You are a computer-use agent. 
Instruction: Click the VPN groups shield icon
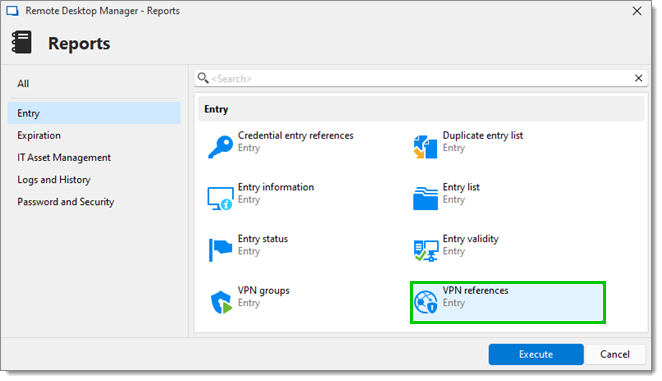pos(221,302)
